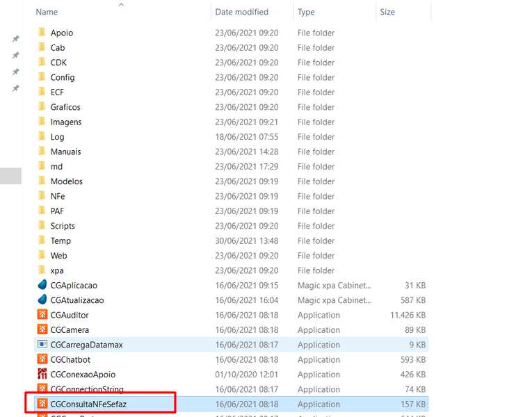Click the md folder icon
This screenshot has height=417, width=532.
[42, 166]
